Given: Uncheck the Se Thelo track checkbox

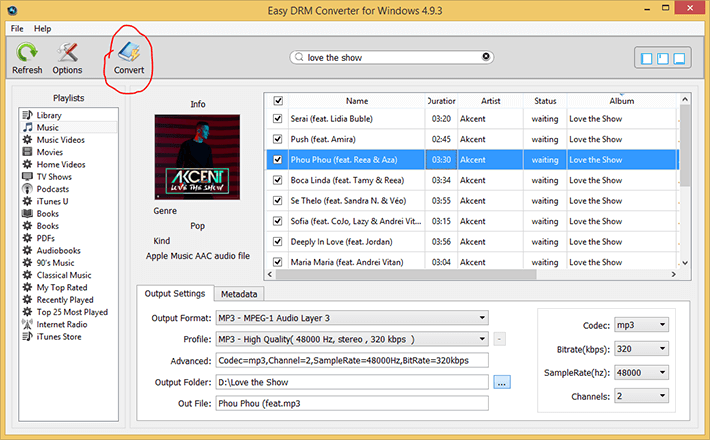Looking at the screenshot, I should pyautogui.click(x=278, y=201).
